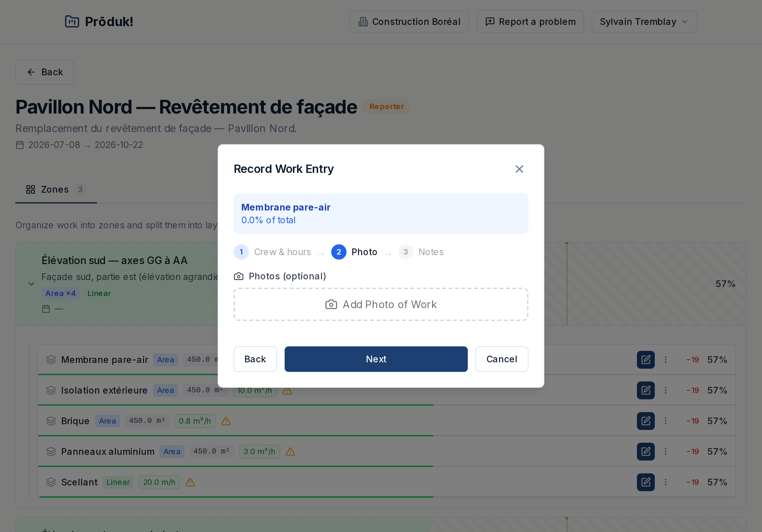Open more options for Brique
762x532 pixels.
pos(665,421)
